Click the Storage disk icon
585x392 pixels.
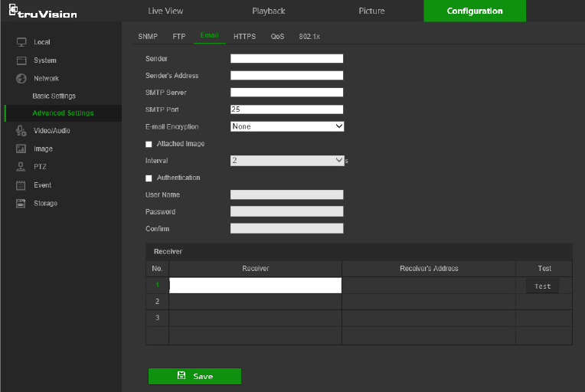[x=21, y=203]
